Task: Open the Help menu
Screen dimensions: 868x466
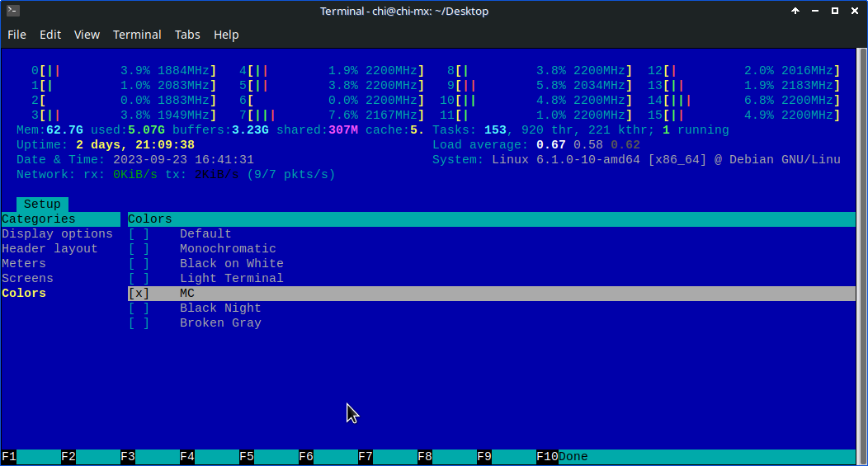Action: tap(226, 35)
